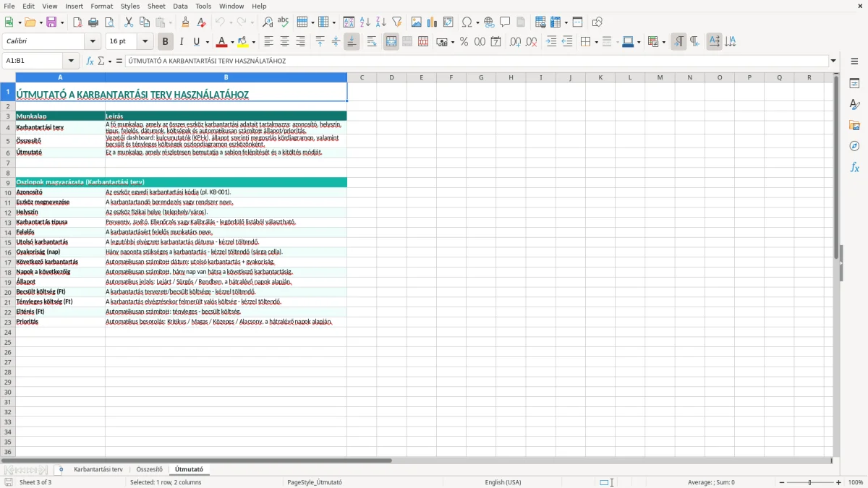Activate Clone Formatting paintbrush
Image resolution: width=868 pixels, height=488 pixels.
click(185, 22)
